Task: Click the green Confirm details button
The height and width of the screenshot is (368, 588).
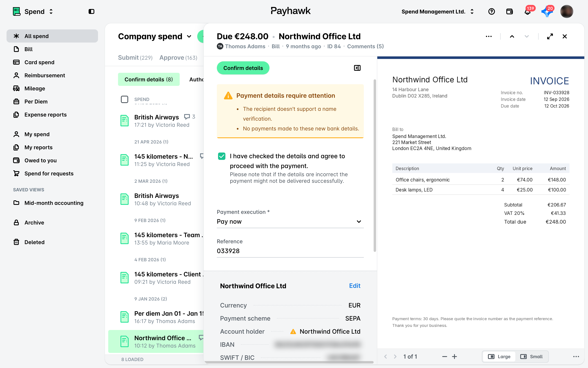Action: pos(243,68)
